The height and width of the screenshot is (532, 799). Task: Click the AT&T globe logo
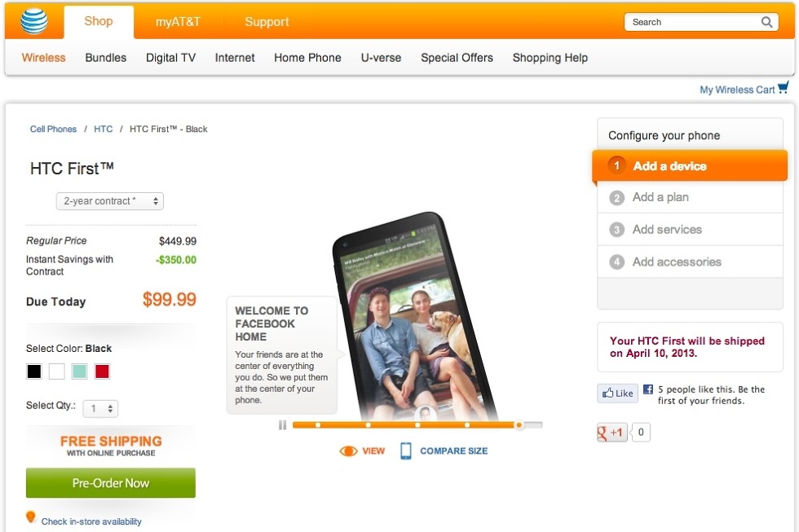pos(34,21)
